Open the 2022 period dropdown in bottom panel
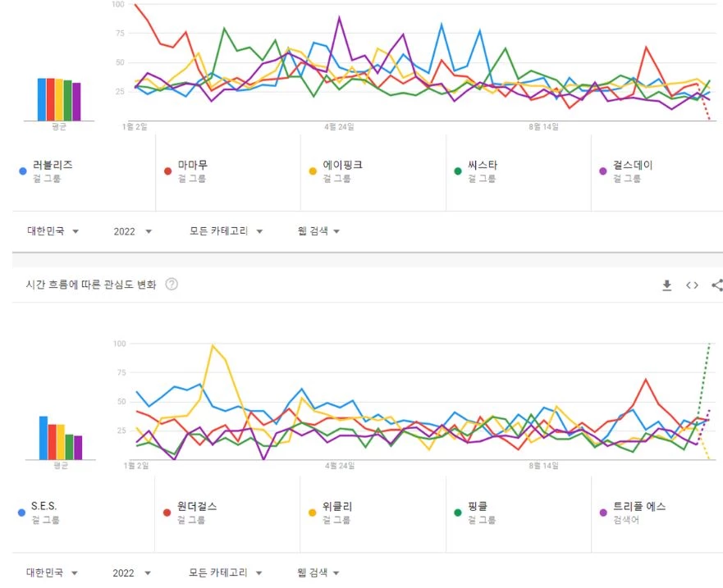The width and height of the screenshot is (723, 588). click(132, 572)
